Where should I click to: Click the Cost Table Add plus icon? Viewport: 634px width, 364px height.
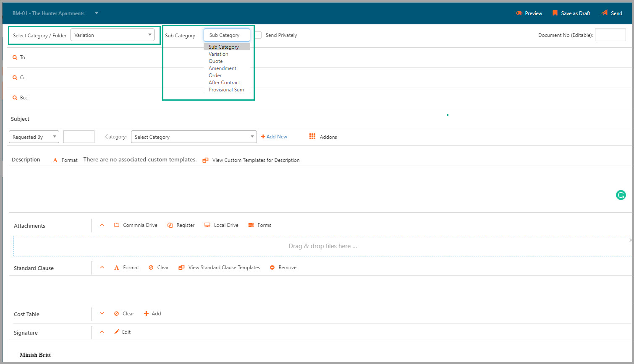coord(146,314)
